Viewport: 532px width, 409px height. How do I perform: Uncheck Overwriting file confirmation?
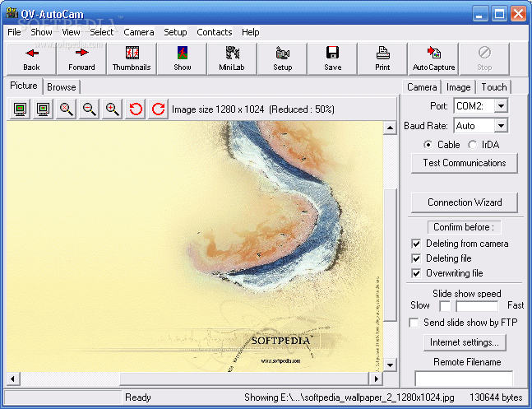pos(416,273)
